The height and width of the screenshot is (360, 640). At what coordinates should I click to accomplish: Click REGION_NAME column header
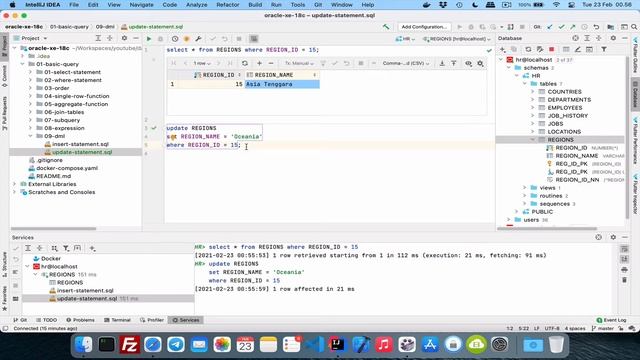(x=282, y=75)
